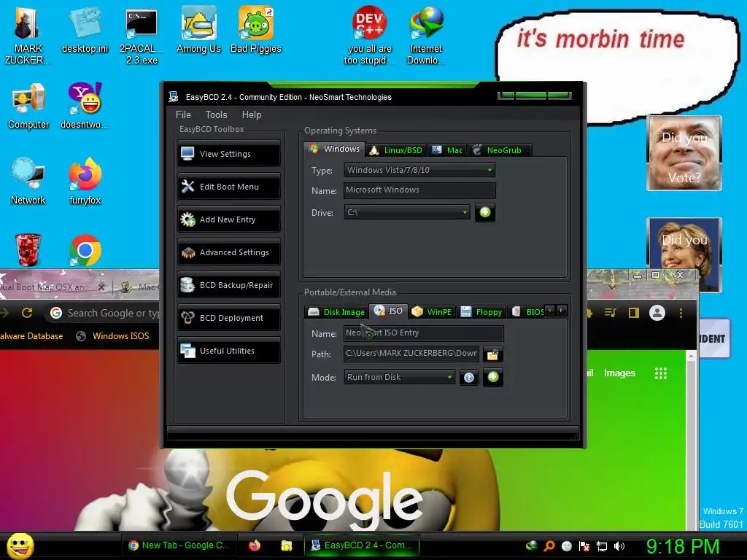Click the volume speaker tray icon
Screen dimensions: 747x560
point(619,546)
